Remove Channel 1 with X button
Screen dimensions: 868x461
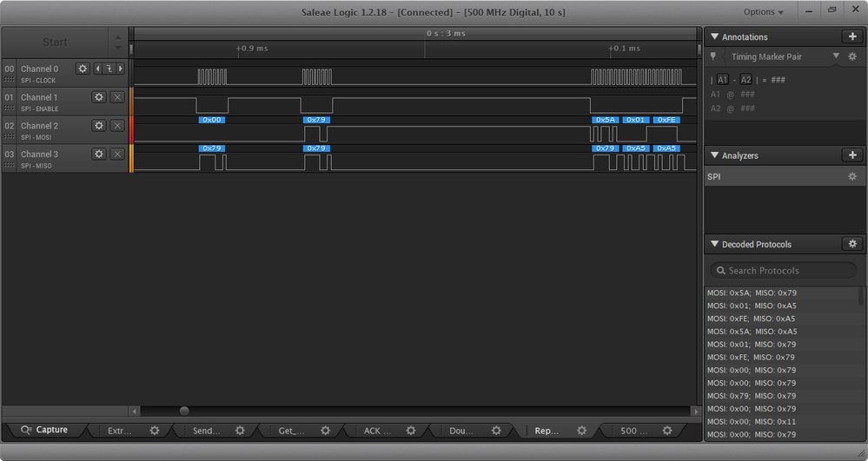point(116,97)
